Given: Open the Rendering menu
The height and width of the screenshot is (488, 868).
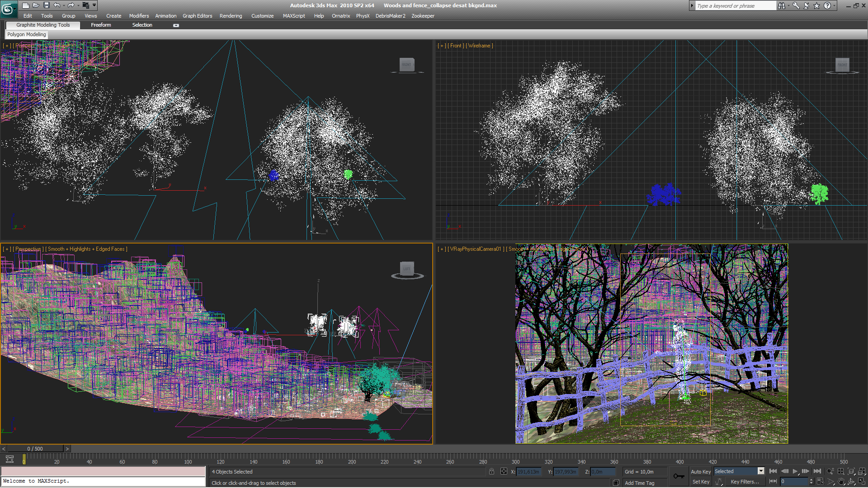Looking at the screenshot, I should pos(231,16).
